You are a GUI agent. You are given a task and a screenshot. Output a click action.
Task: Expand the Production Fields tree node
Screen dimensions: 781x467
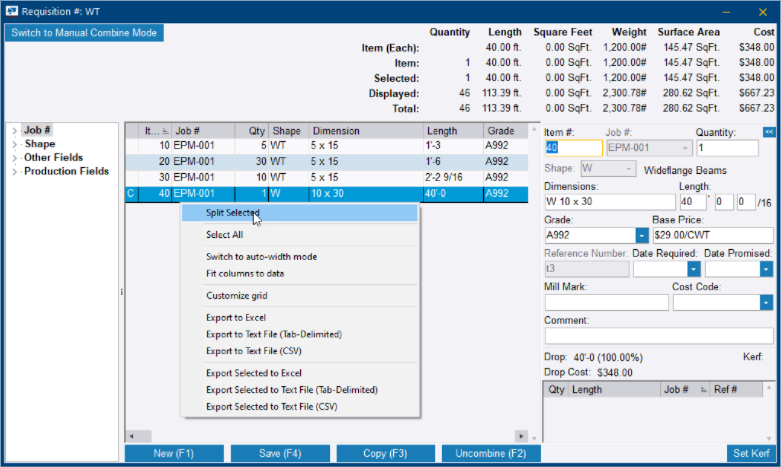(14, 171)
